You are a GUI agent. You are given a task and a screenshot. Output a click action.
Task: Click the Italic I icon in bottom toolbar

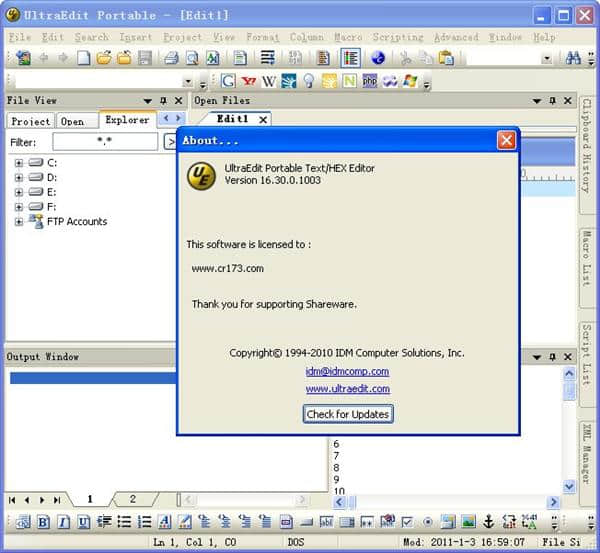point(63,522)
